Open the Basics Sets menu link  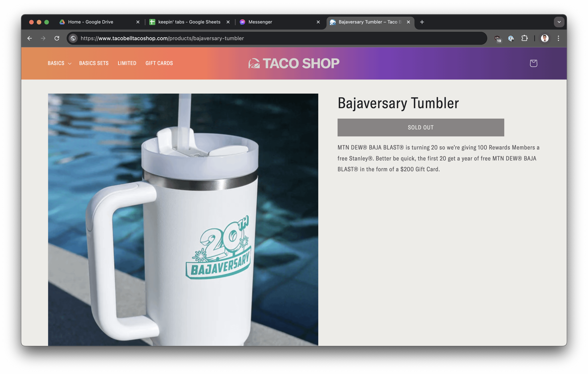pos(94,63)
